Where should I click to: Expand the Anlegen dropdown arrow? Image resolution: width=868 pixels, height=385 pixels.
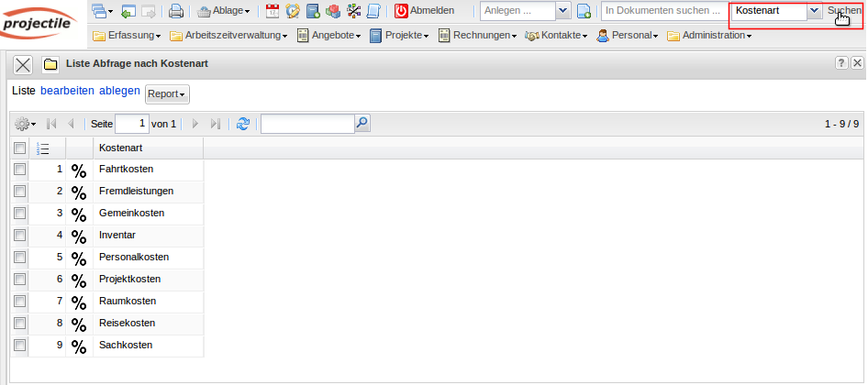pos(563,10)
